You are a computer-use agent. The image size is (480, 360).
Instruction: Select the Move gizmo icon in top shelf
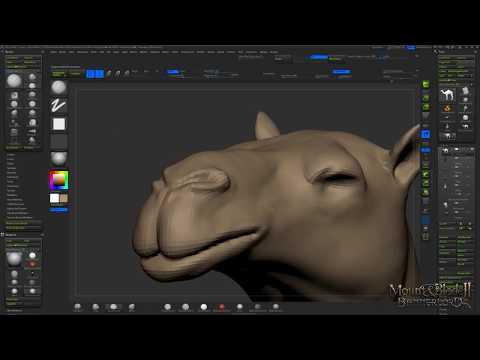tap(109, 74)
